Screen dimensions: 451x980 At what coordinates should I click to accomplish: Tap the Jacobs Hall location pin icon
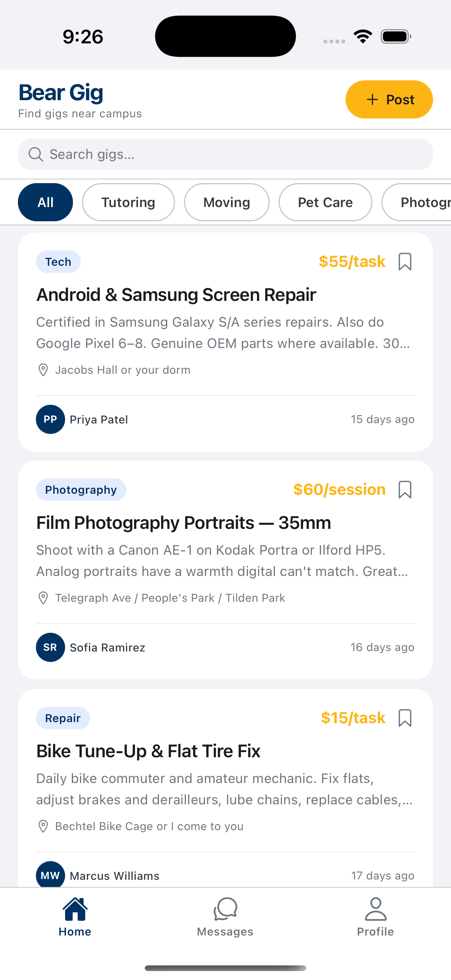43,370
